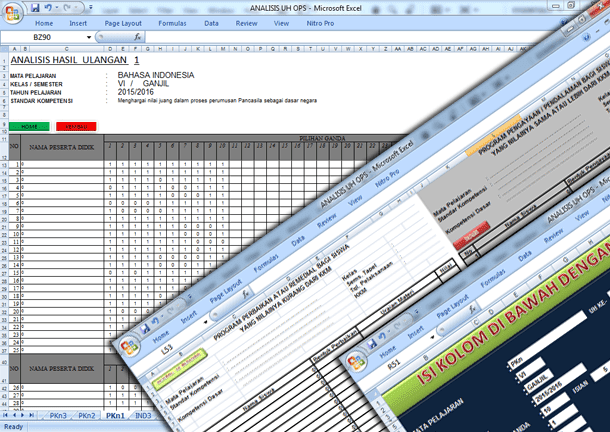Click the red KEMBALI button on sheet
Viewport: 610px width, 432px height.
point(76,127)
